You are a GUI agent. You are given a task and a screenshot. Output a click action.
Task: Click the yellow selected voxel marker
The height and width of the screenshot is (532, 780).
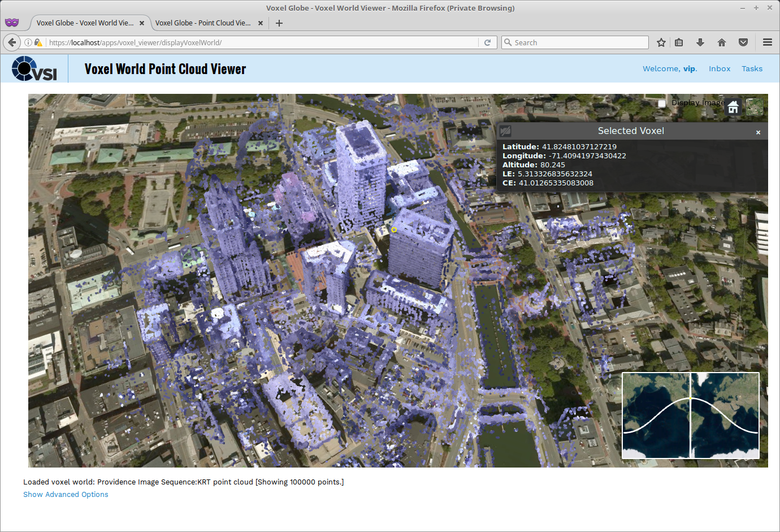pyautogui.click(x=394, y=230)
